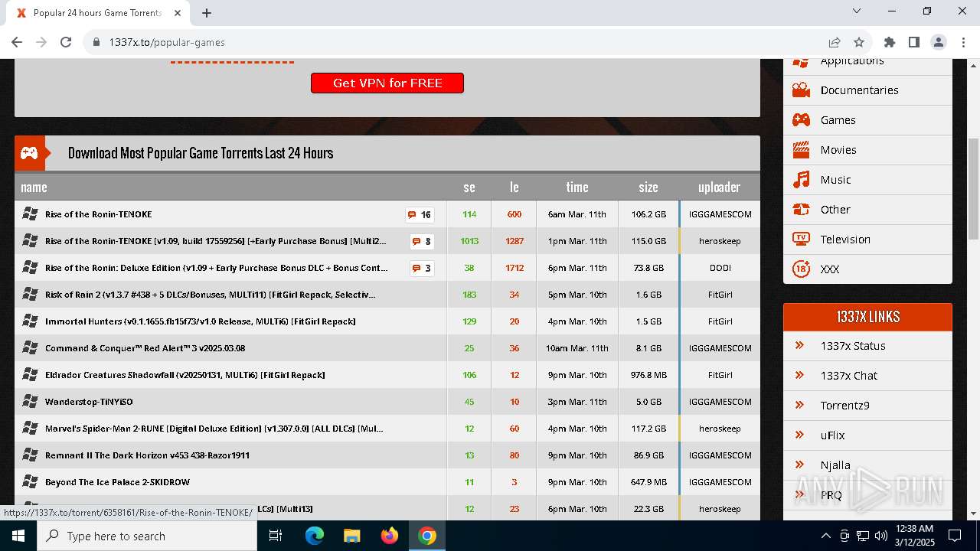This screenshot has height=551, width=980.
Task: Close the Popular 24 hours Game Torrents tab
Action: click(178, 13)
